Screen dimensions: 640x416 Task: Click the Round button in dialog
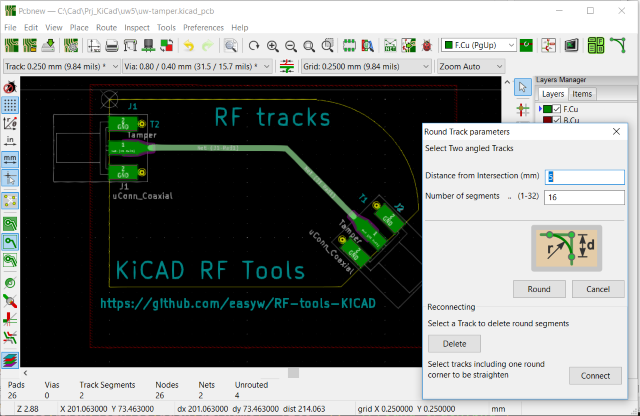coord(539,289)
